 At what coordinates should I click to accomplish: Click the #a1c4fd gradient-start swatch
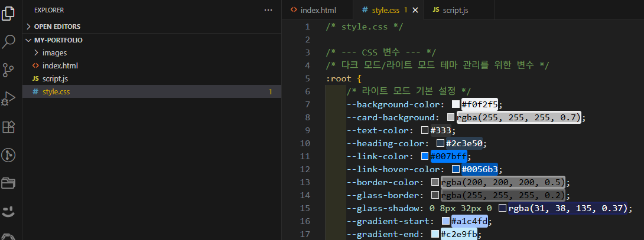tap(445, 221)
